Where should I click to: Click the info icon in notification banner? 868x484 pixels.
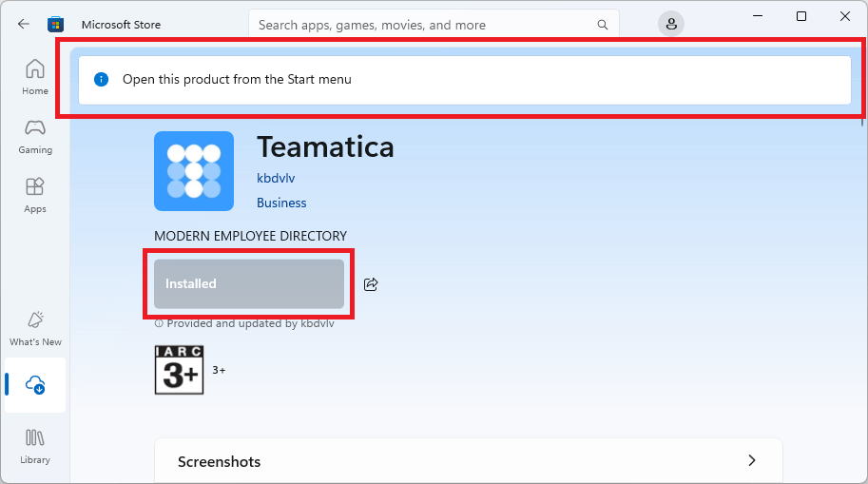click(102, 79)
